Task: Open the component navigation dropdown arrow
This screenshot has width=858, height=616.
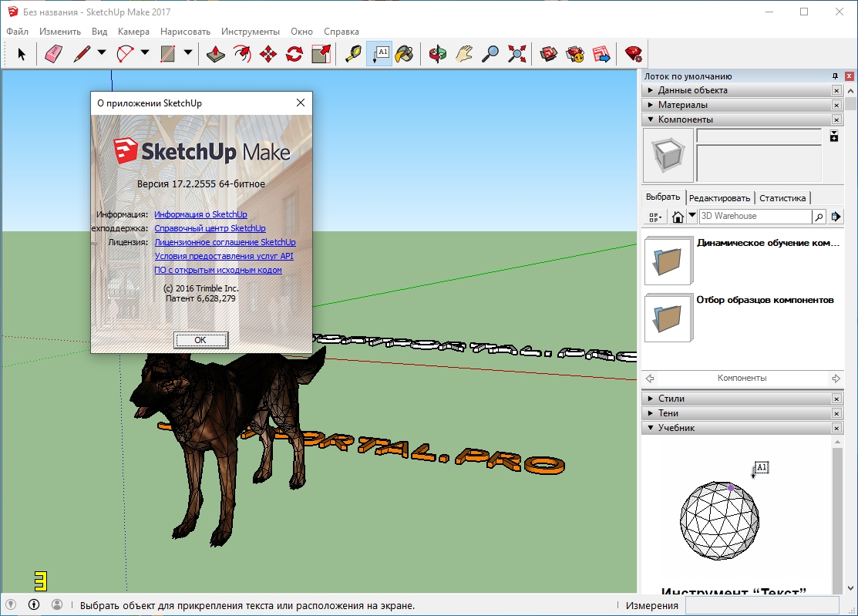Action: (x=692, y=215)
